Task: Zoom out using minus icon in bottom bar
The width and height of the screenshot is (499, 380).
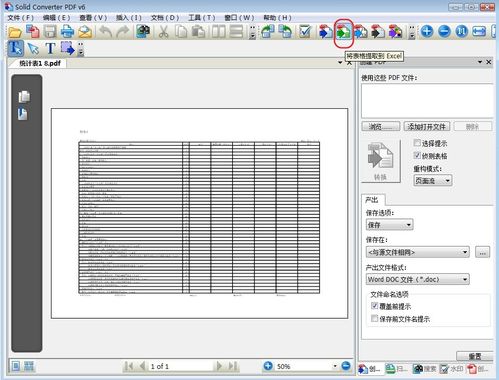Action: click(x=346, y=366)
